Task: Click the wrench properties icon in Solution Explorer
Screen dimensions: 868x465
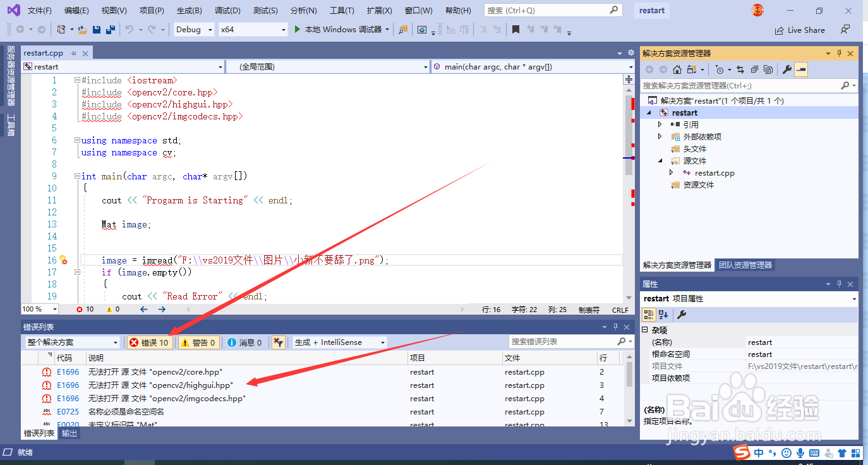Action: pyautogui.click(x=787, y=69)
